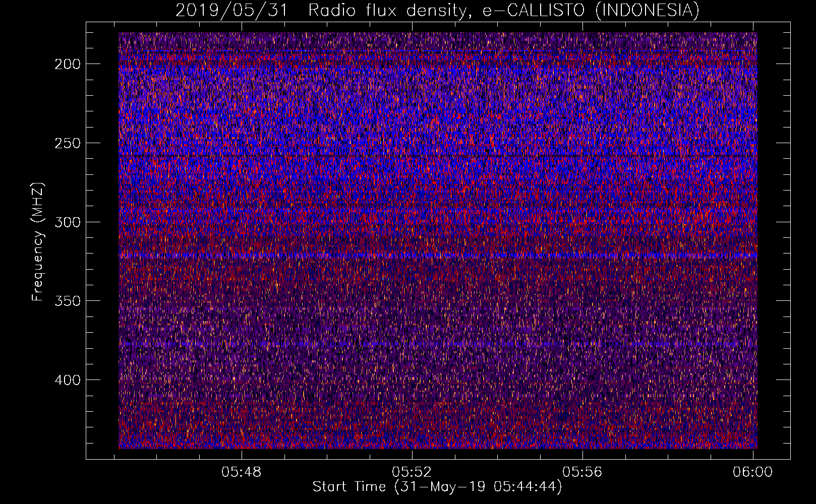Click inside the radio flux spectrogram image

[438, 240]
